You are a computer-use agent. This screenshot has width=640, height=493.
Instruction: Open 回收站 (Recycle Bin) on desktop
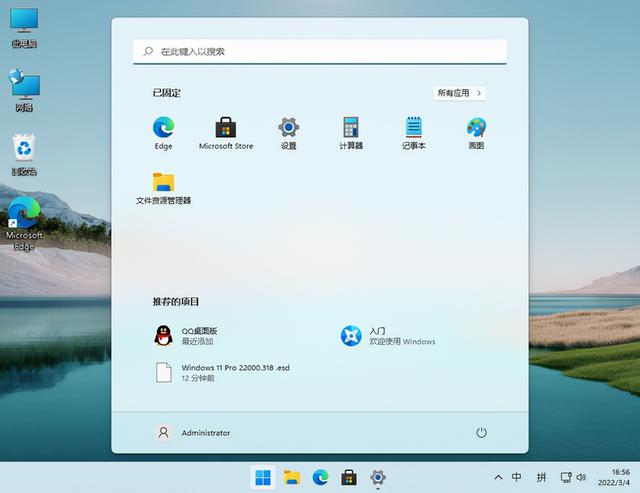coord(24,150)
